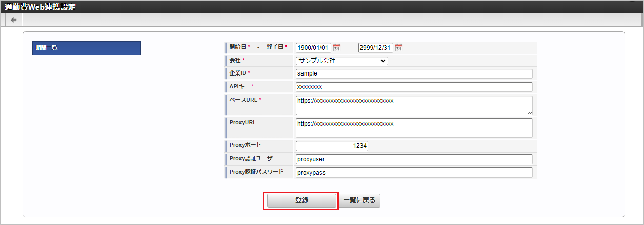Click the Proxy認証パスワード field
644x225 pixels.
point(414,173)
